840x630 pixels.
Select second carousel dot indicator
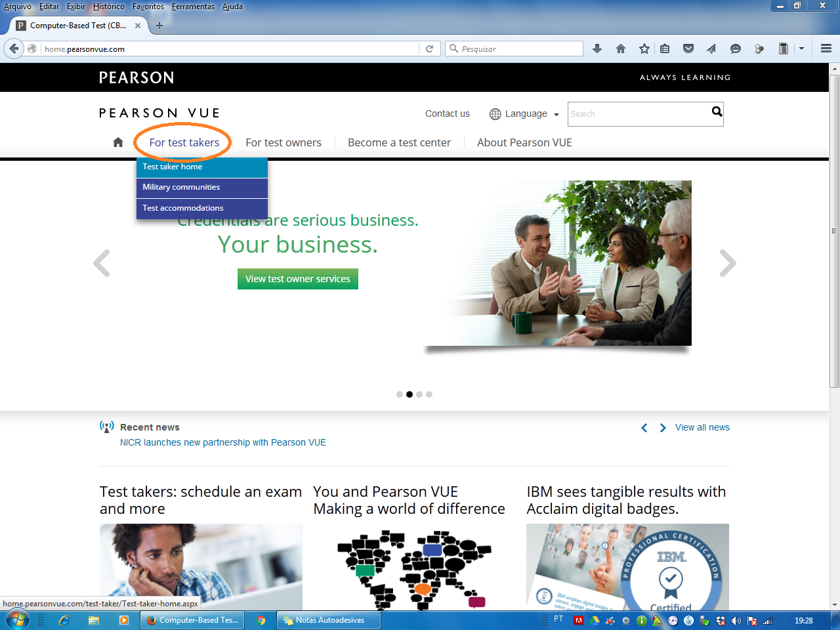tap(409, 394)
